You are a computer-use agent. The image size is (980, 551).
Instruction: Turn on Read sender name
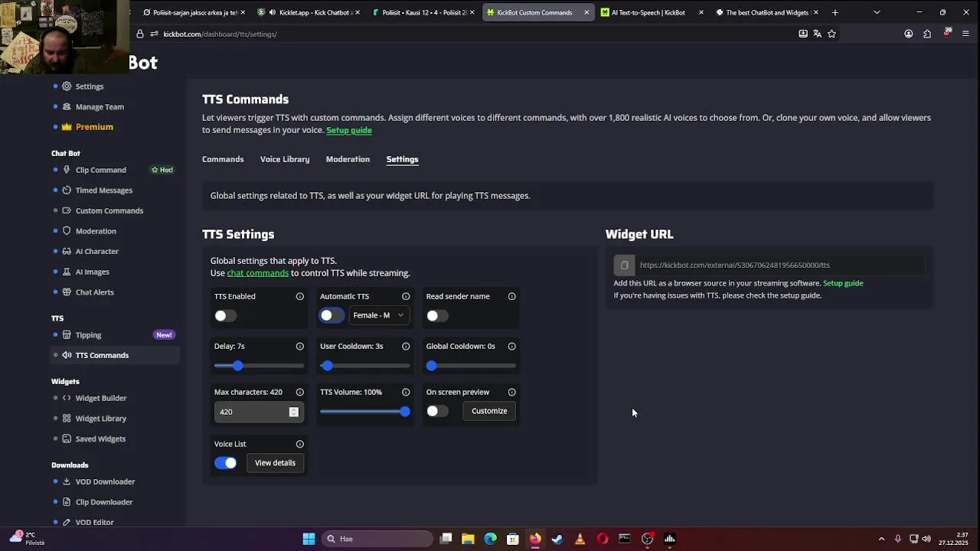click(x=437, y=315)
